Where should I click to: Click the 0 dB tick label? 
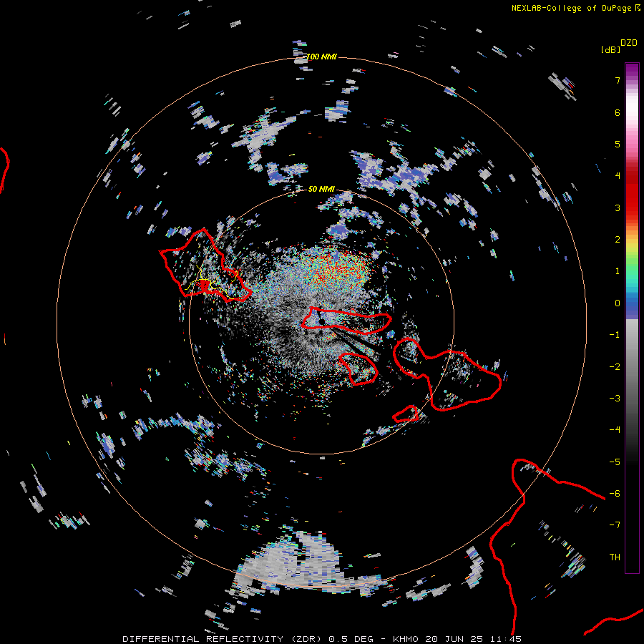(x=618, y=303)
